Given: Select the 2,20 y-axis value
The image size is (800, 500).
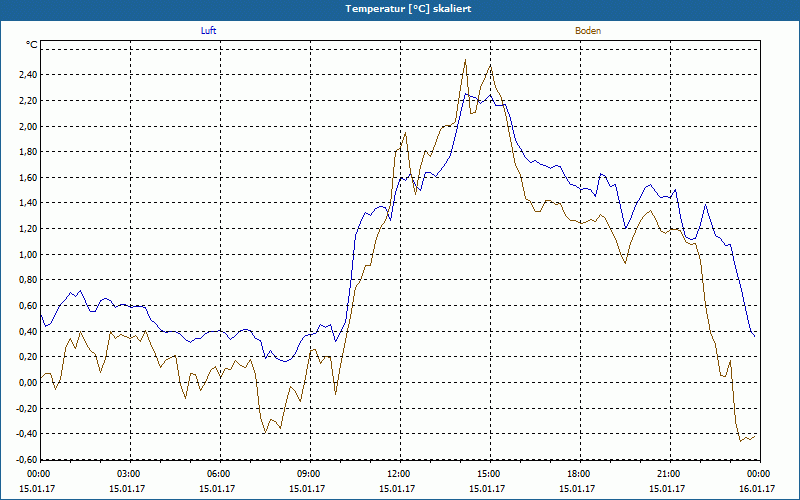Looking at the screenshot, I should 29,101.
